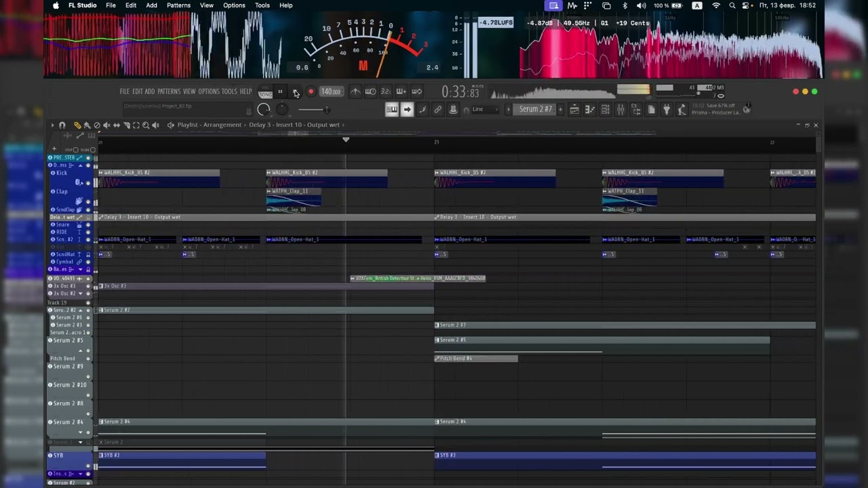Adjust the main volume knob
This screenshot has height=488, width=868.
tap(264, 109)
